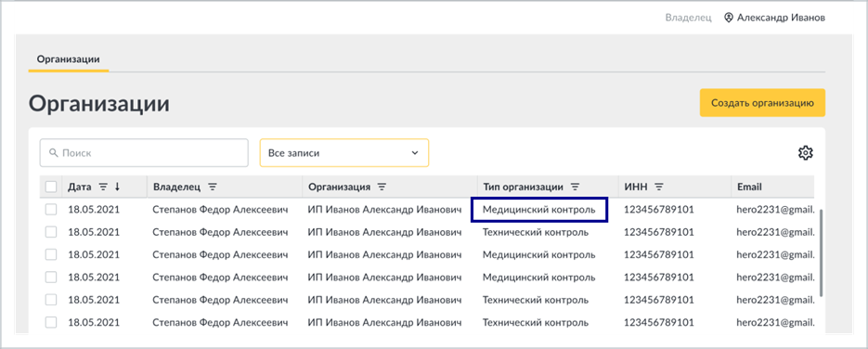Click first row's Степанов Федор Алексеевич cell
Screen dimensions: 868x349
[x=220, y=210]
